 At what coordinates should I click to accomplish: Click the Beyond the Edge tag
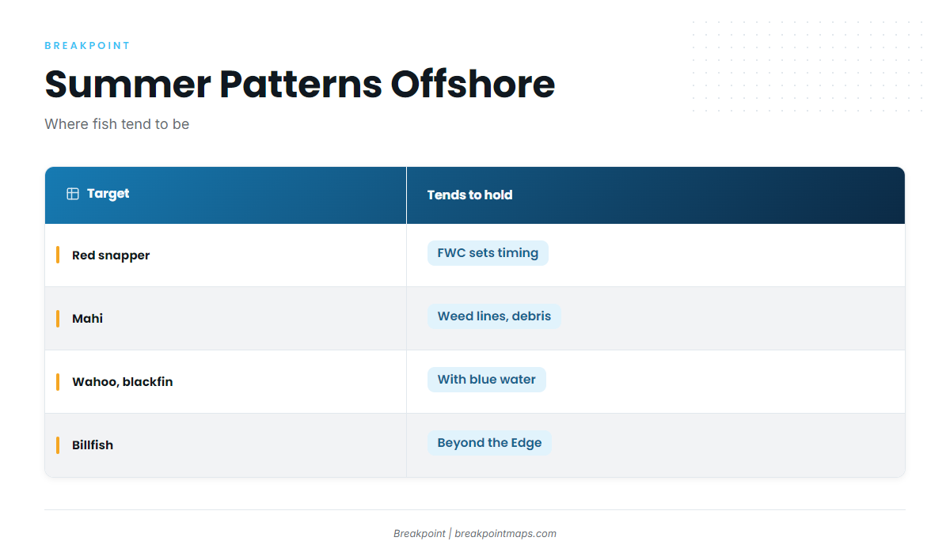(489, 443)
